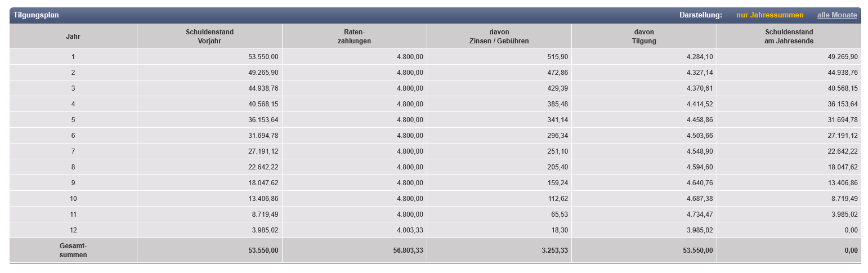The image size is (868, 273).
Task: Click the 'Tilgungsplan' panel title
Action: coord(37,15)
